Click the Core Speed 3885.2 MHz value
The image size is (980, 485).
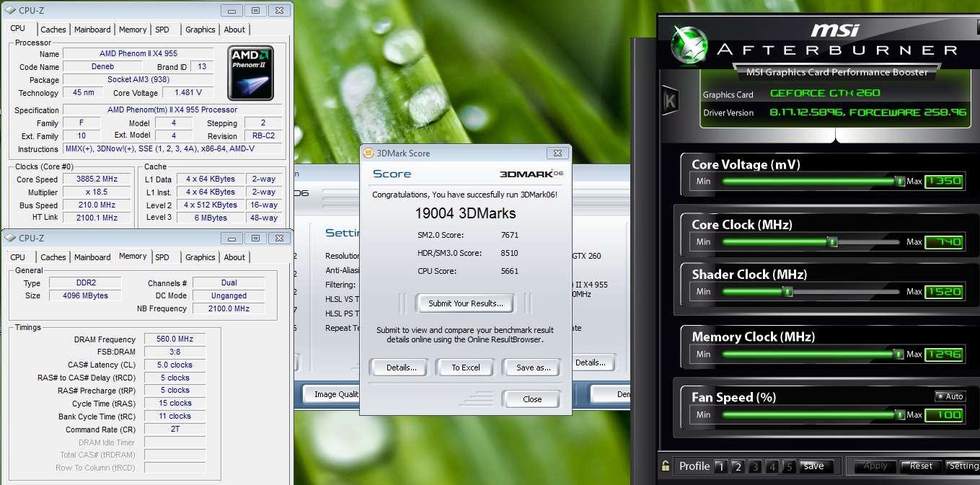[97, 179]
